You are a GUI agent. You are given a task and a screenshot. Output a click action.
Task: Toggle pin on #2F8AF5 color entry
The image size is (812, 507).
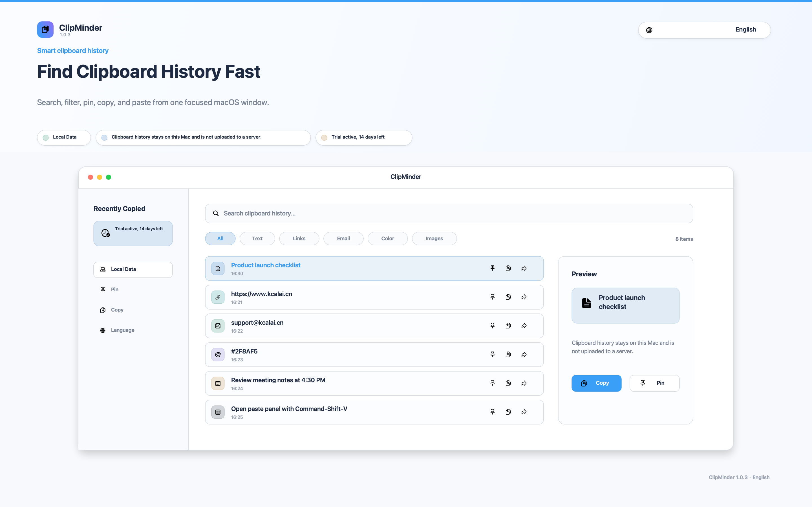492,354
